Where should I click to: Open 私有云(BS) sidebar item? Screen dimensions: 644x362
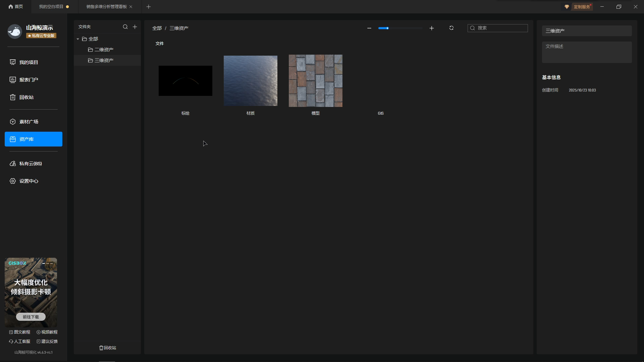coord(31,164)
